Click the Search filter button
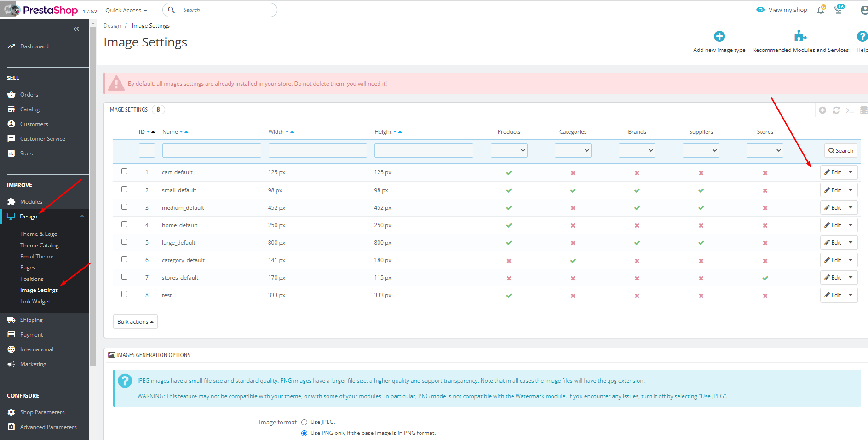This screenshot has height=440, width=868. click(x=840, y=150)
